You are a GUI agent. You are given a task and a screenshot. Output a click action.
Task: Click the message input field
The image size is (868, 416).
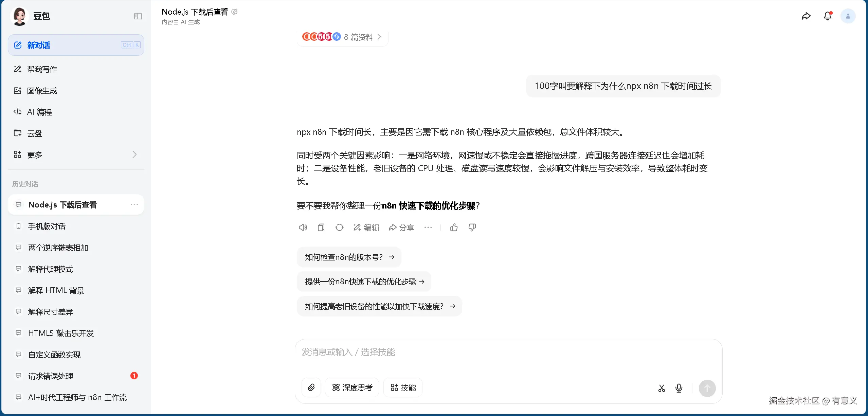pyautogui.click(x=508, y=357)
